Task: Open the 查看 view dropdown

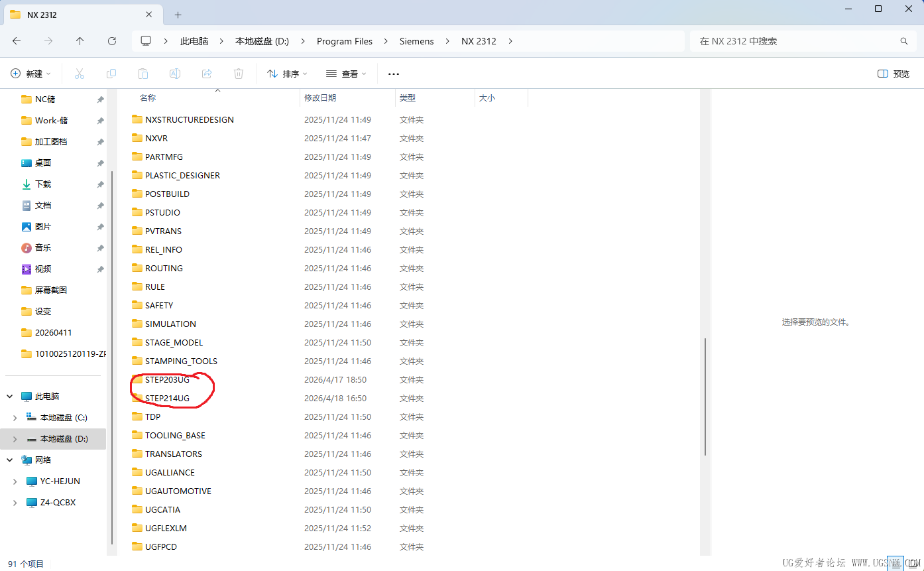Action: click(347, 74)
